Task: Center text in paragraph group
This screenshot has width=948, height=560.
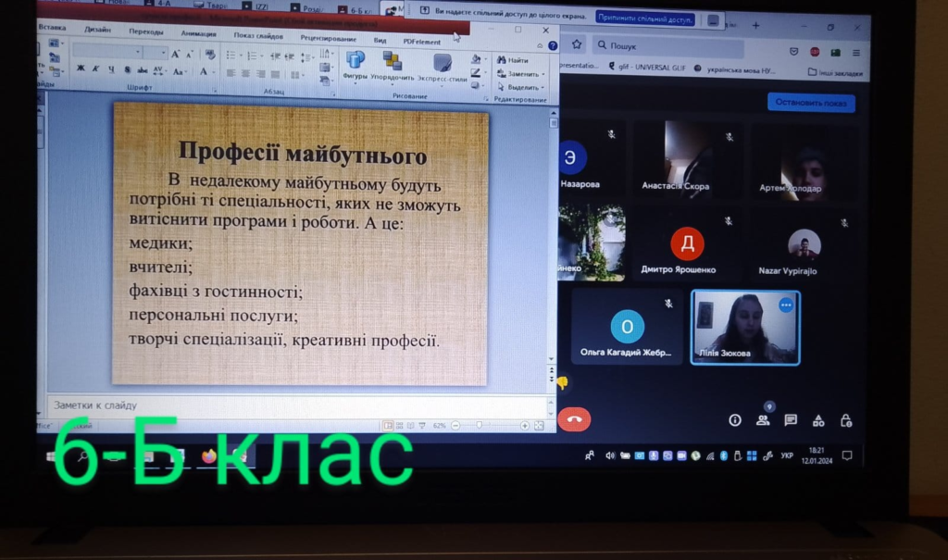Action: [x=245, y=74]
